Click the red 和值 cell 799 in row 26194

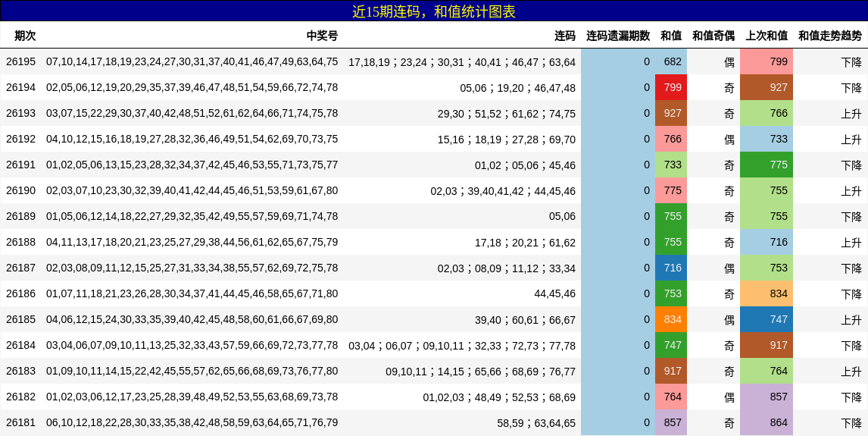coord(671,87)
